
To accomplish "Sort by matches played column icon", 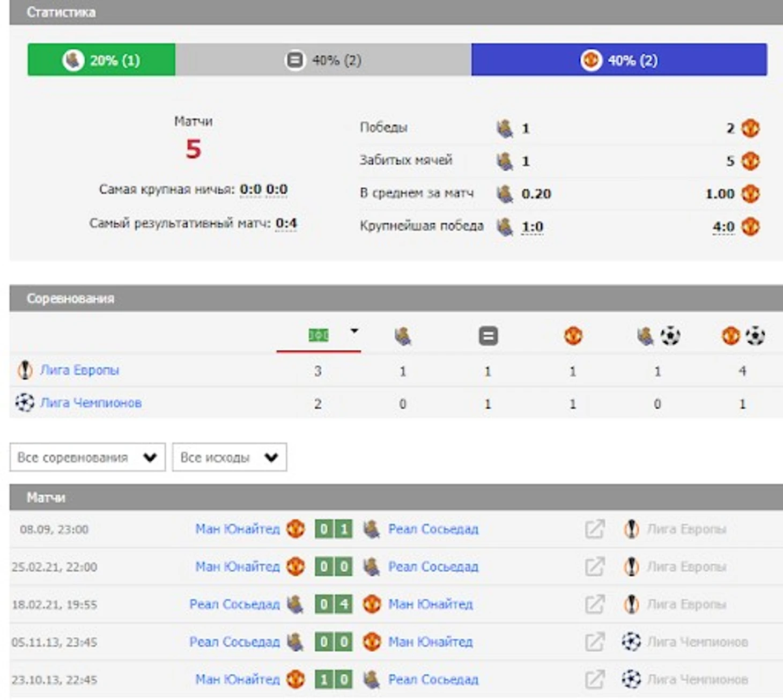I will [319, 335].
